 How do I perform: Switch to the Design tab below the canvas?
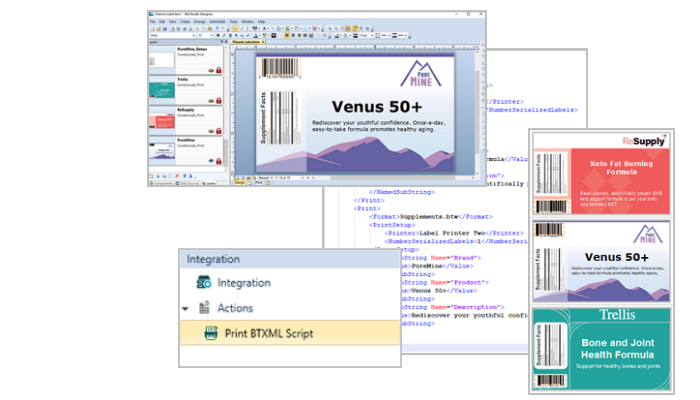click(x=241, y=183)
